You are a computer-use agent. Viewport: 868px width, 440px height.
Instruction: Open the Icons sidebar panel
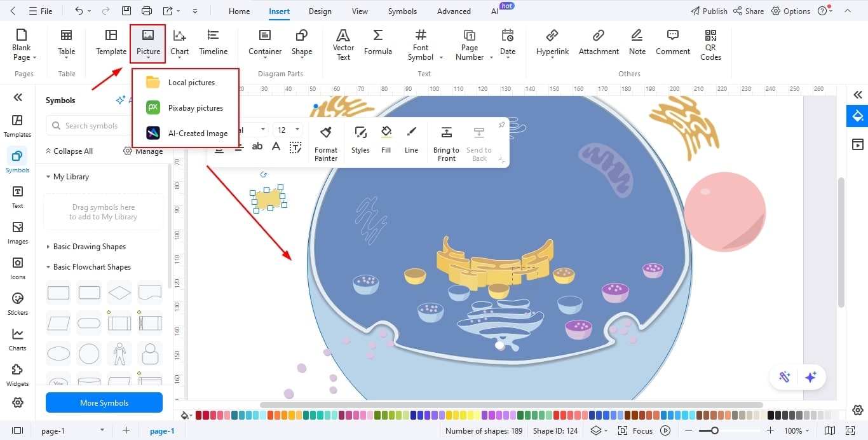click(x=18, y=268)
